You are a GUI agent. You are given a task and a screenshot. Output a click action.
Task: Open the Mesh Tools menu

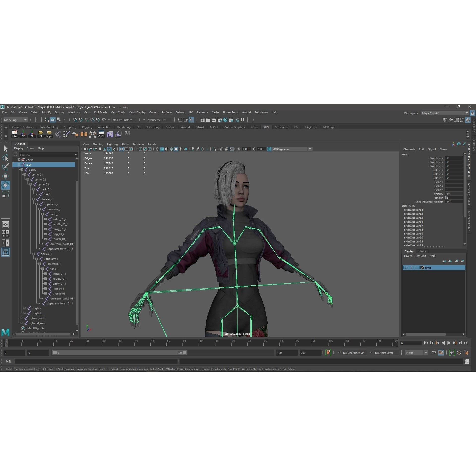coord(118,112)
